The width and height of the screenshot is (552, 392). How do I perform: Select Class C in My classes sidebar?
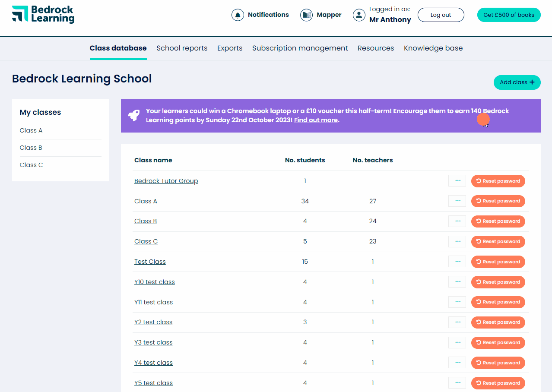pos(31,164)
